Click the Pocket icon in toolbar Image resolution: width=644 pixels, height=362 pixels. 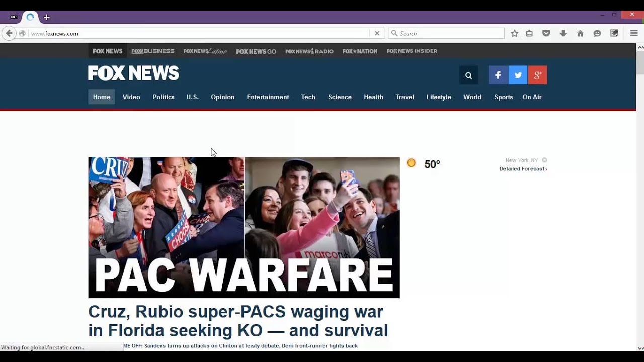(x=546, y=33)
